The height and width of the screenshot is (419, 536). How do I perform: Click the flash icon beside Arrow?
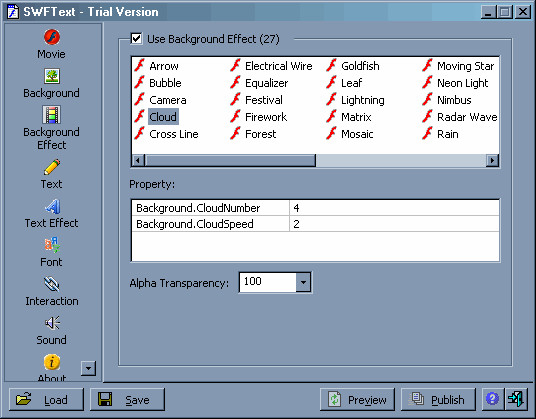click(139, 65)
